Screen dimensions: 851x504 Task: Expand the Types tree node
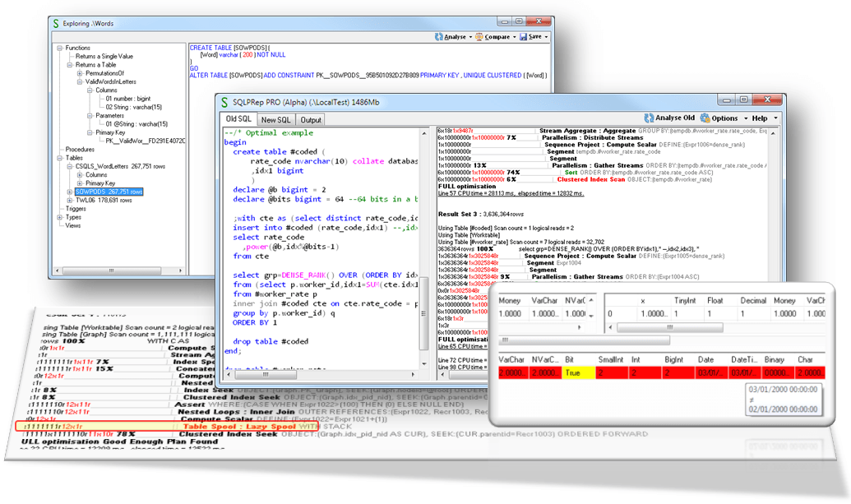tap(60, 217)
